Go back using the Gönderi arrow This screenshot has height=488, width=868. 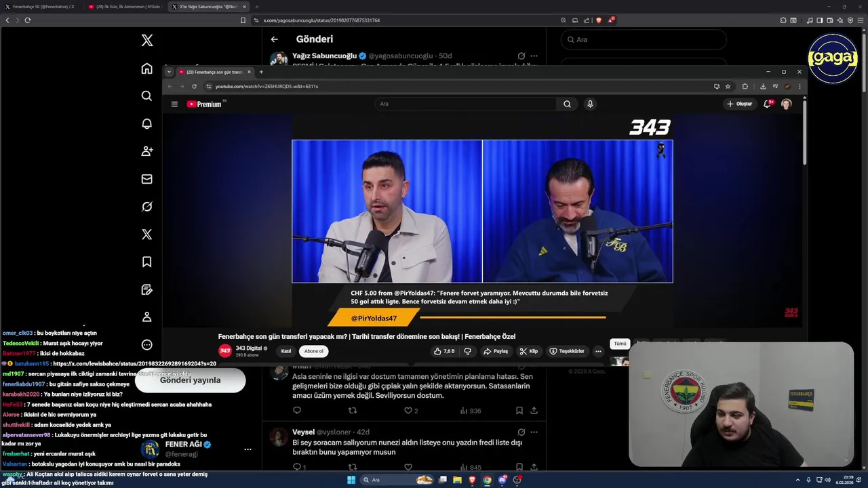[x=275, y=39]
